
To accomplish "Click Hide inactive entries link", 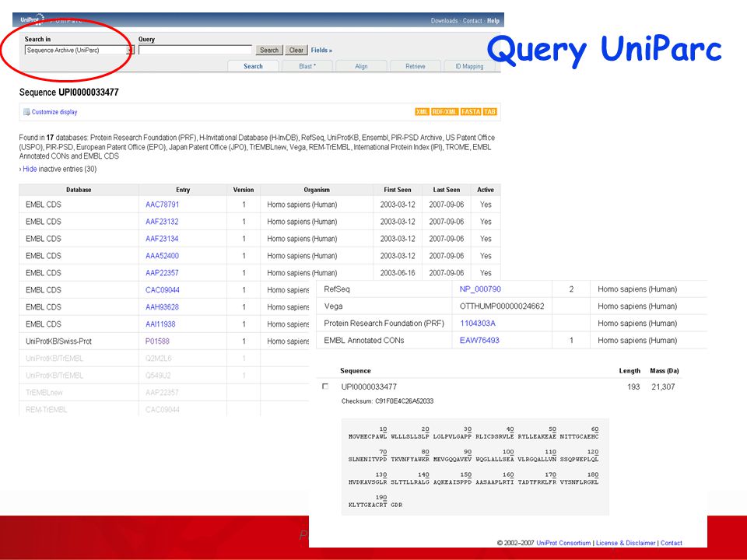I will [30, 169].
